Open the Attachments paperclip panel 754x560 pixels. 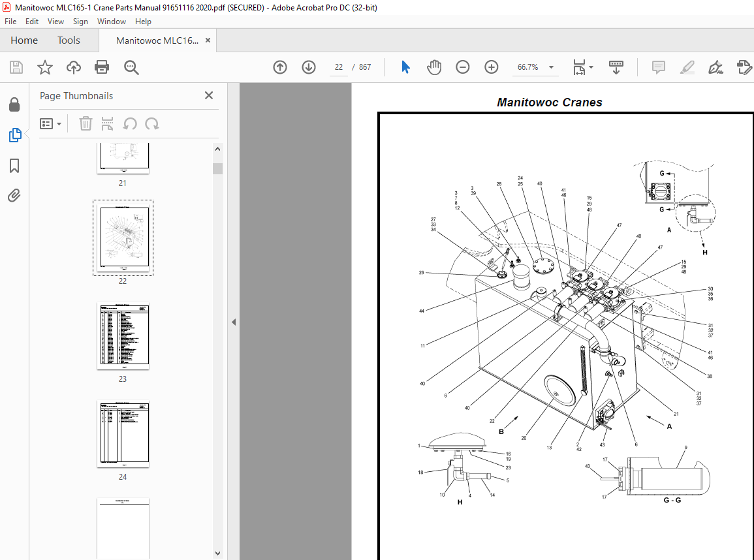pyautogui.click(x=14, y=196)
